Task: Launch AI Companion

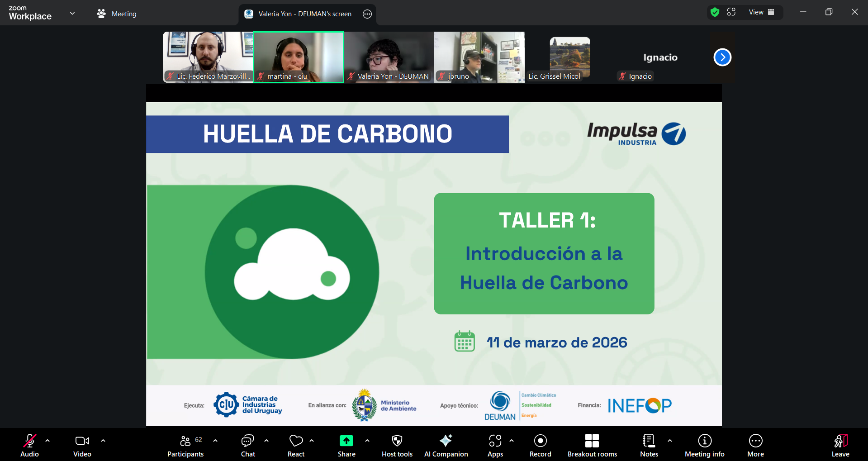Action: pyautogui.click(x=446, y=446)
